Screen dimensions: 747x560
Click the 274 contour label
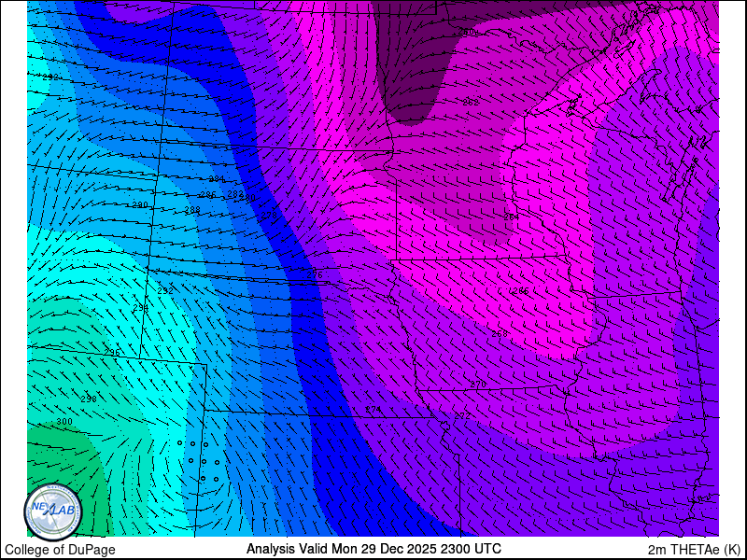click(x=373, y=410)
